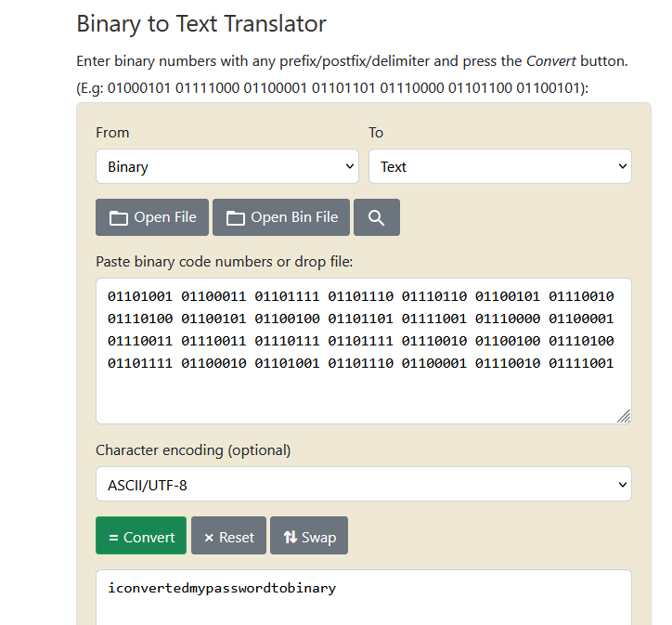Image resolution: width=672 pixels, height=625 pixels.
Task: Click the italic word Convert in the instructions
Action: pyautogui.click(x=550, y=61)
